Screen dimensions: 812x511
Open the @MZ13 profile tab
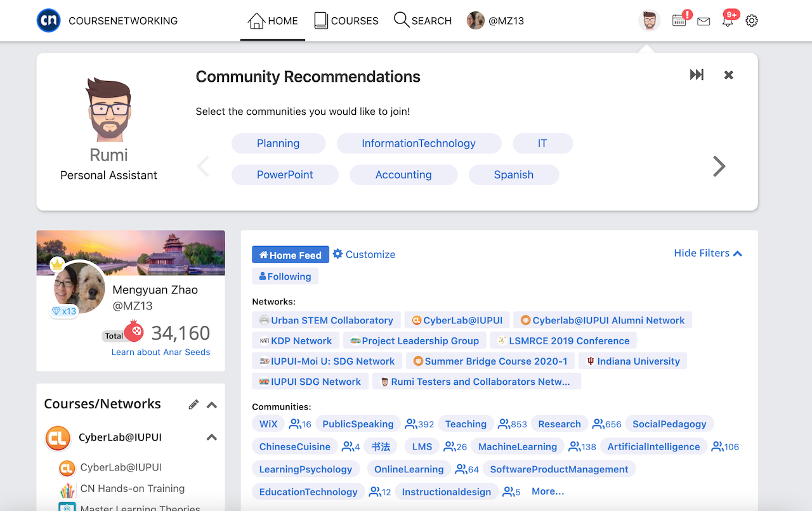(495, 21)
